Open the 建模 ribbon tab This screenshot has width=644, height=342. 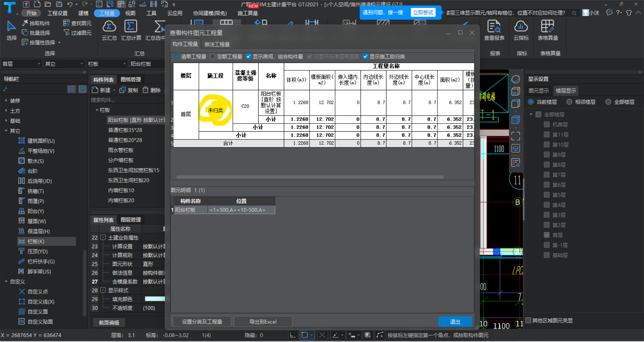coord(84,13)
